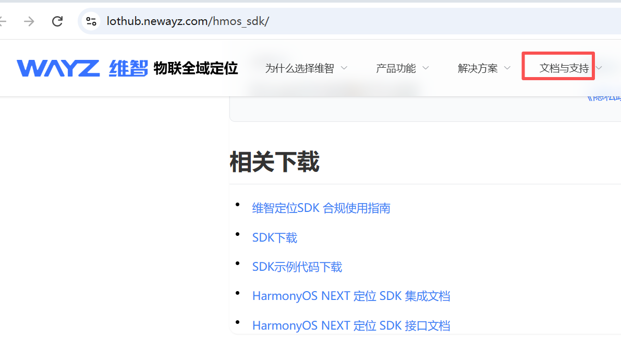This screenshot has width=621, height=364.
Task: Open 产品功能 menu
Action: [396, 68]
